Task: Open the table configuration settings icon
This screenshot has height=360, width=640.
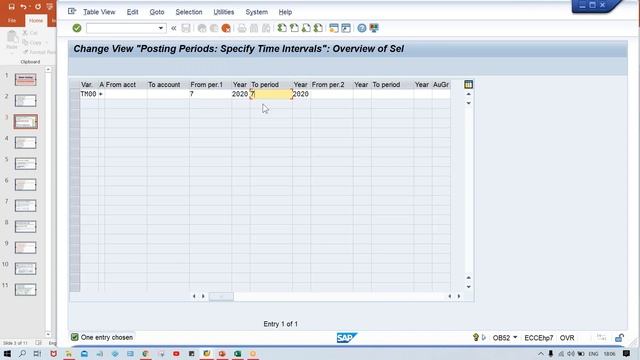Action: click(x=469, y=84)
